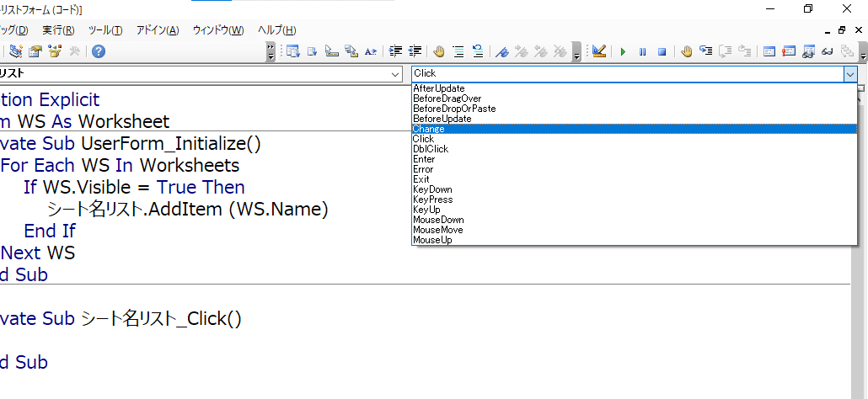
Task: Click the 'If WS.Visible = True Then' line
Action: pos(134,188)
